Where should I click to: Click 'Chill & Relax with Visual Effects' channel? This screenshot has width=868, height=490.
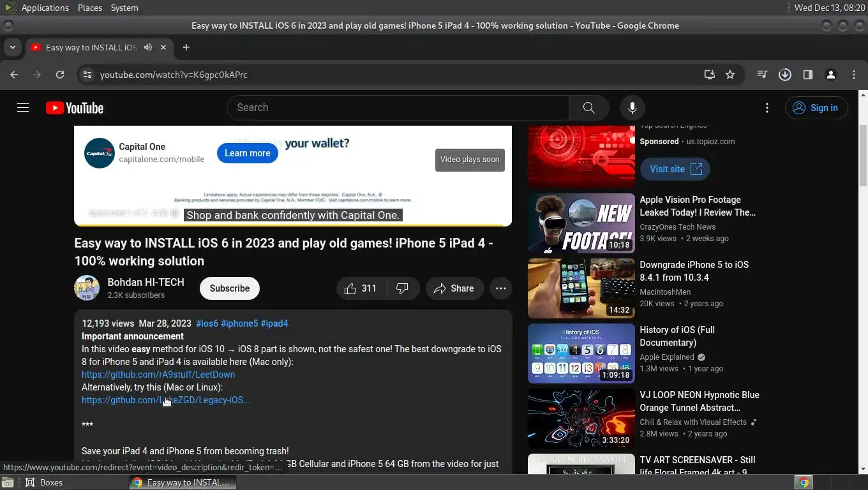point(693,422)
